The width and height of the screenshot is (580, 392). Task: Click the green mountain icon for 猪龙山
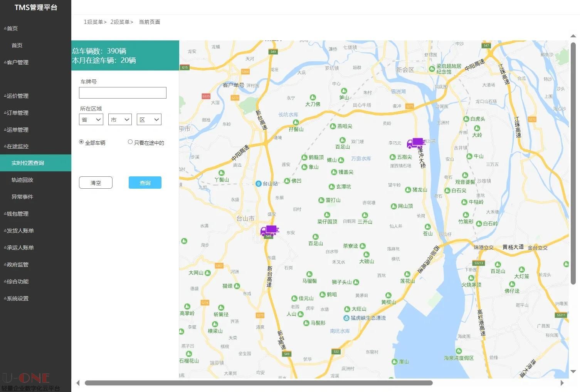click(408, 190)
